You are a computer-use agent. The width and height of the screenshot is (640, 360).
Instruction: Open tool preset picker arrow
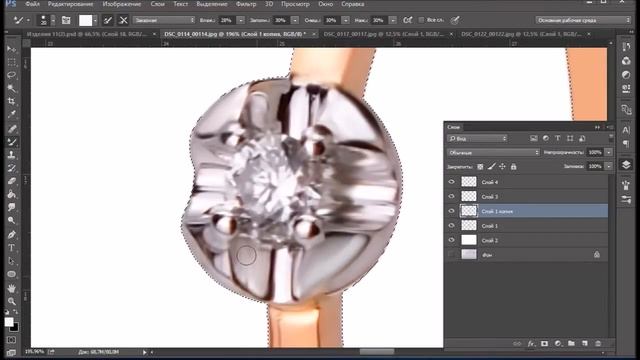28,20
